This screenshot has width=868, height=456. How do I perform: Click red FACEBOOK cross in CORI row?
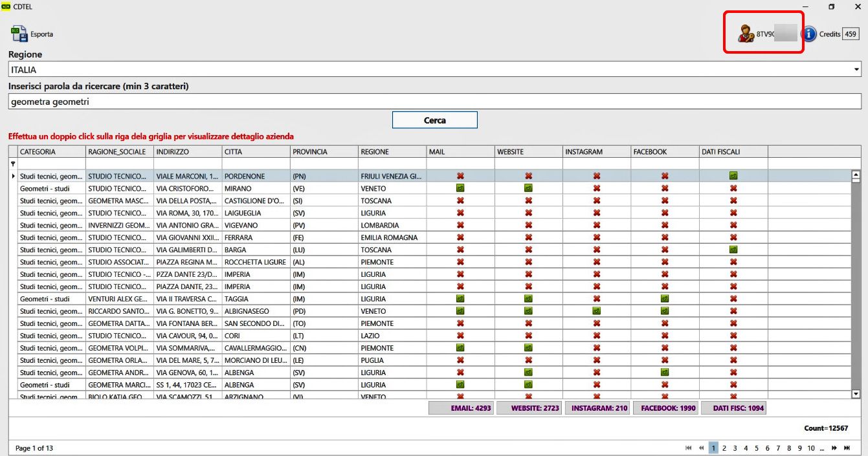coord(665,336)
